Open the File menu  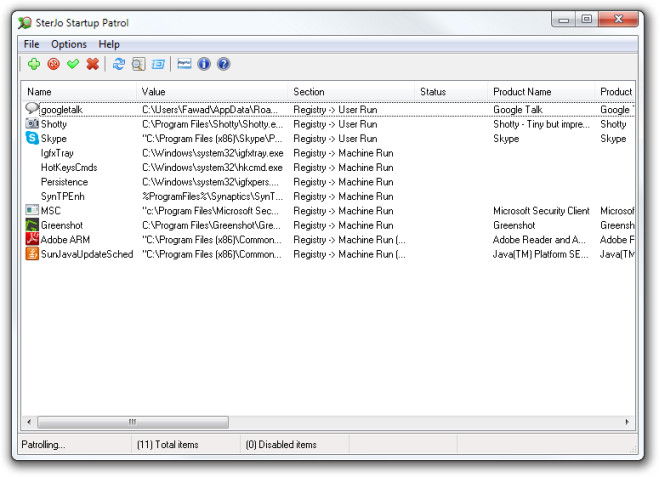(32, 44)
